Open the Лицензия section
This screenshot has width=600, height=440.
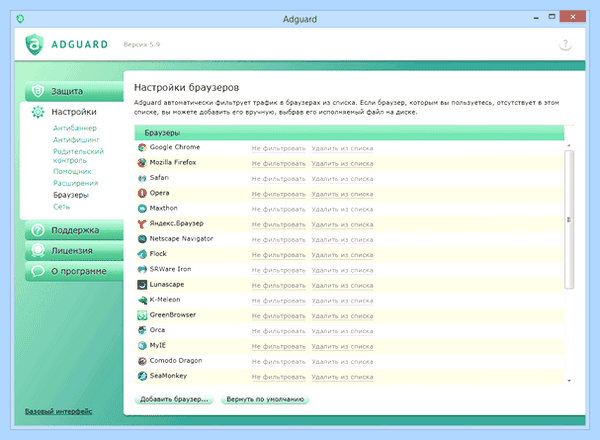75,251
